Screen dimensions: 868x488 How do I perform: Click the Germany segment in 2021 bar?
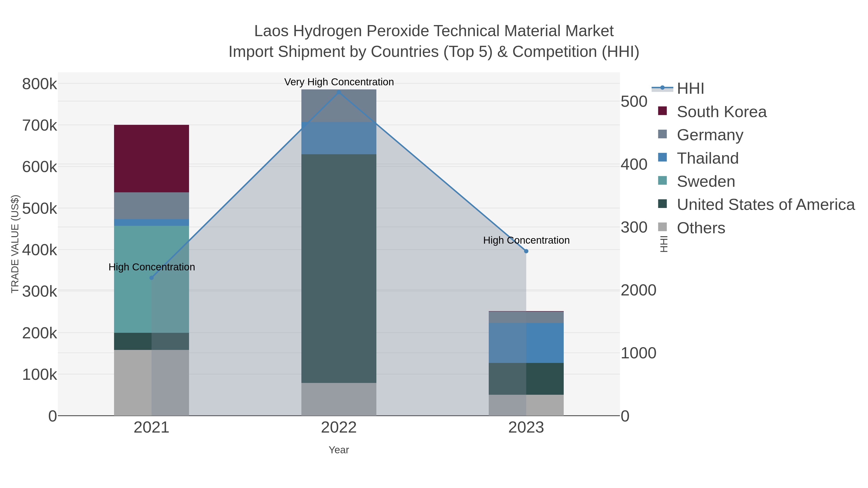[152, 206]
